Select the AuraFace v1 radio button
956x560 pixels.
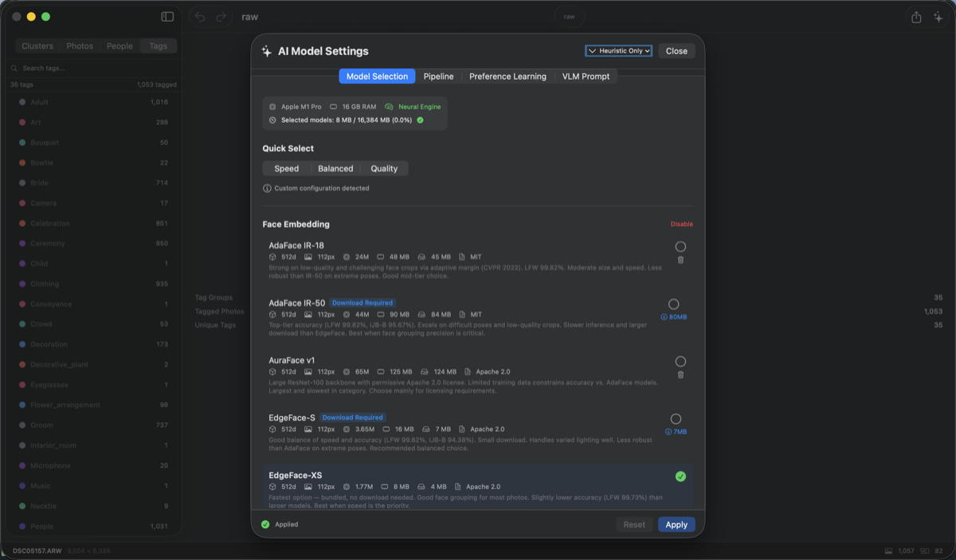coord(680,362)
